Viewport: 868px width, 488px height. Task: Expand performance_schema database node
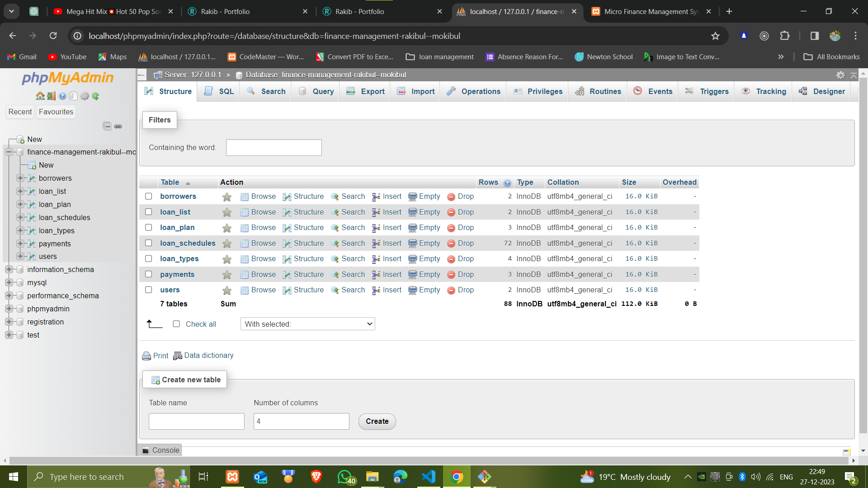(9, 296)
